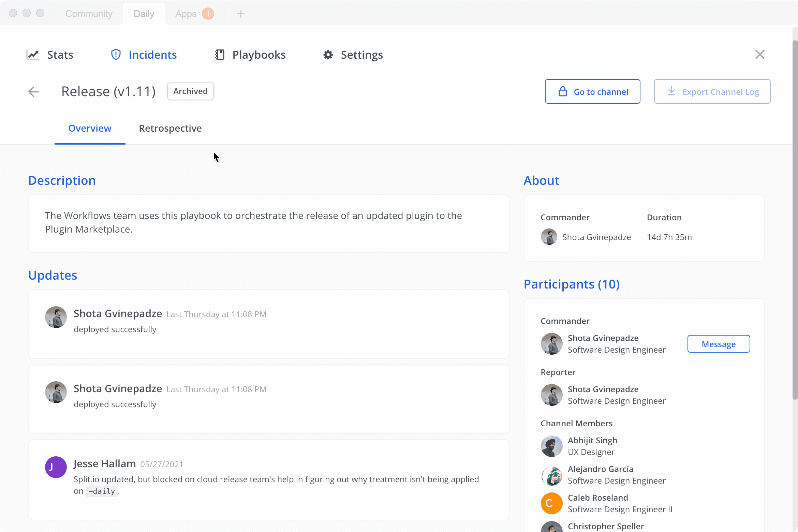Click the Message button for Shota Gvinepadze
This screenshot has height=532, width=798.
pos(719,344)
